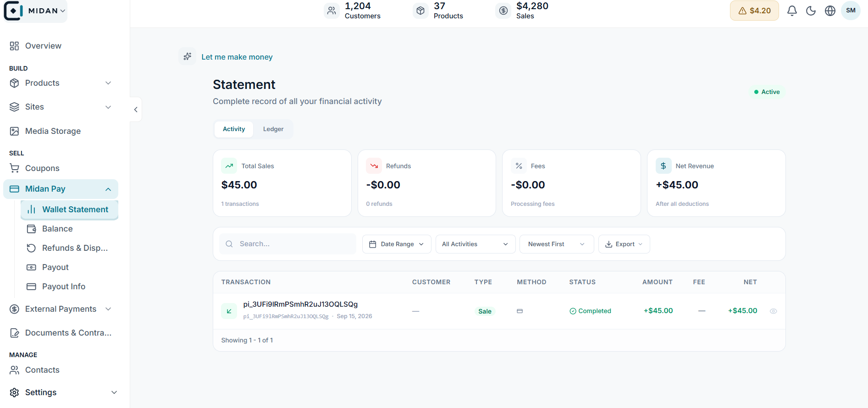Click the +$45.00 net value
Screen dimensions: 868x408
pos(742,311)
